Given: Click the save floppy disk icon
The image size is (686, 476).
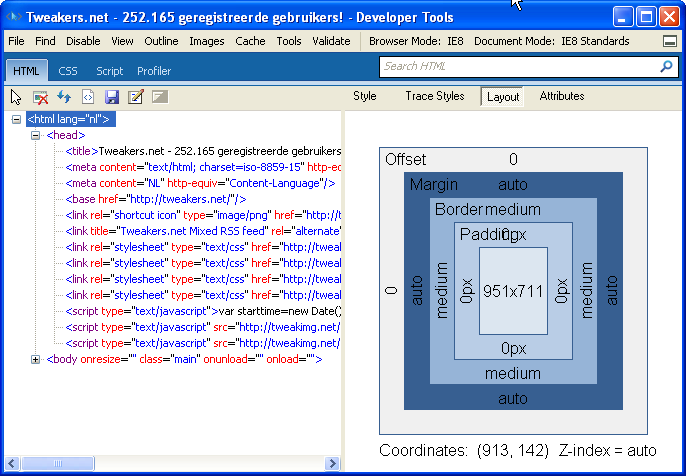Looking at the screenshot, I should point(112,97).
